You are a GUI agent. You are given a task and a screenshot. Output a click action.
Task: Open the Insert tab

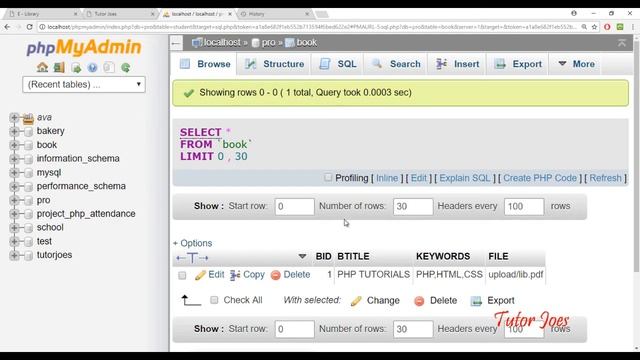[x=457, y=64]
